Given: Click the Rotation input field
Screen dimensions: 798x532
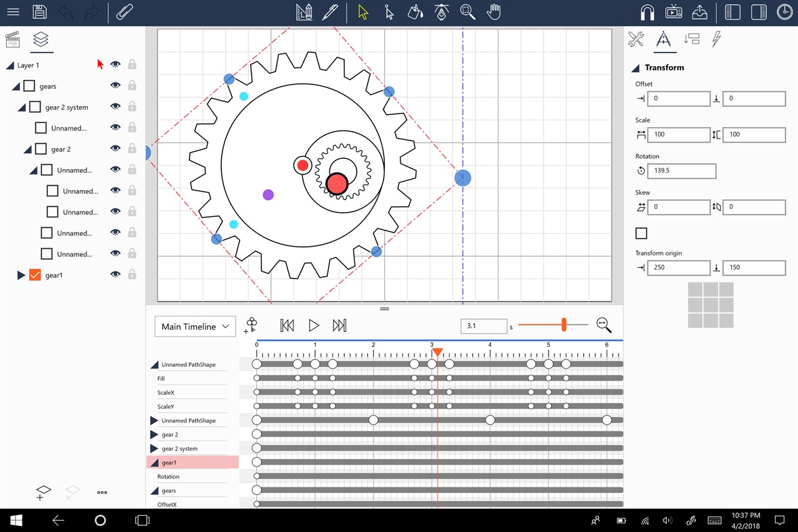Looking at the screenshot, I should coord(682,170).
